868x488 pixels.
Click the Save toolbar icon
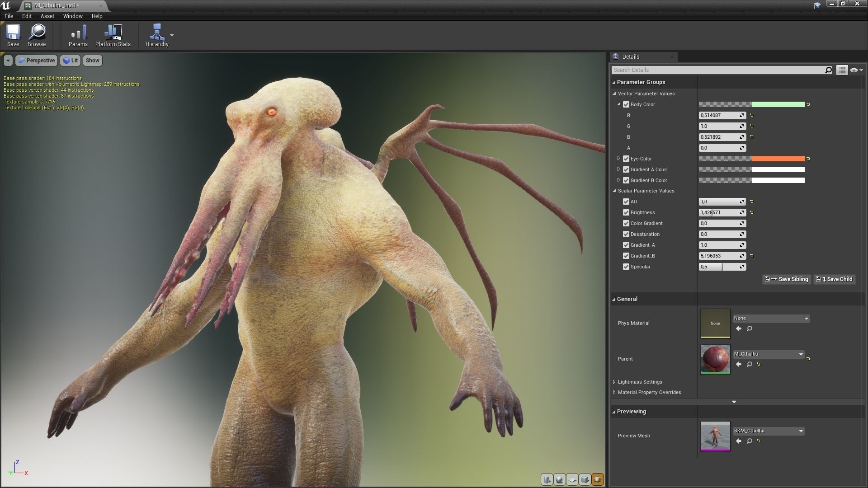click(13, 35)
